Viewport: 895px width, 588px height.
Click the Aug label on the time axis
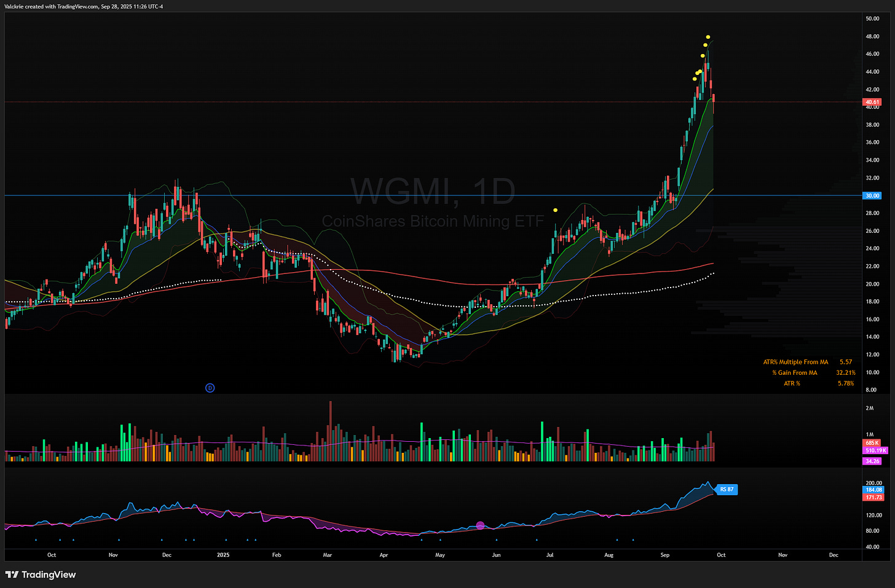[609, 555]
